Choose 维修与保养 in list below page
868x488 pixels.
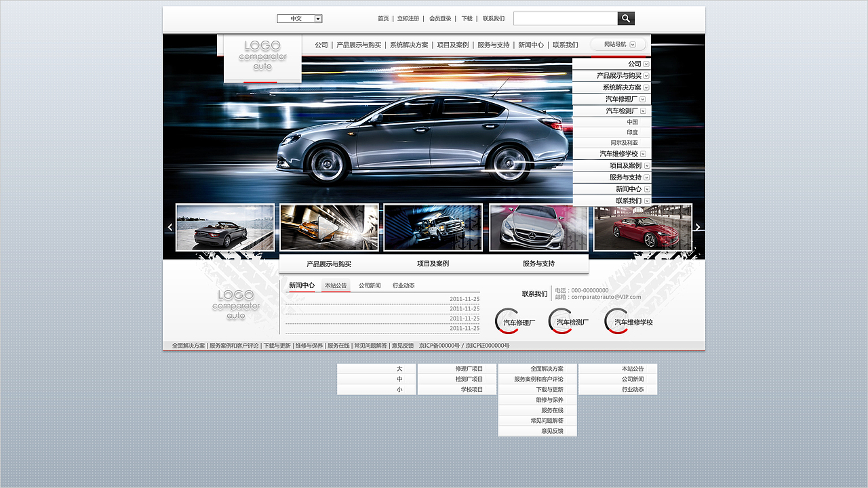coord(537,400)
